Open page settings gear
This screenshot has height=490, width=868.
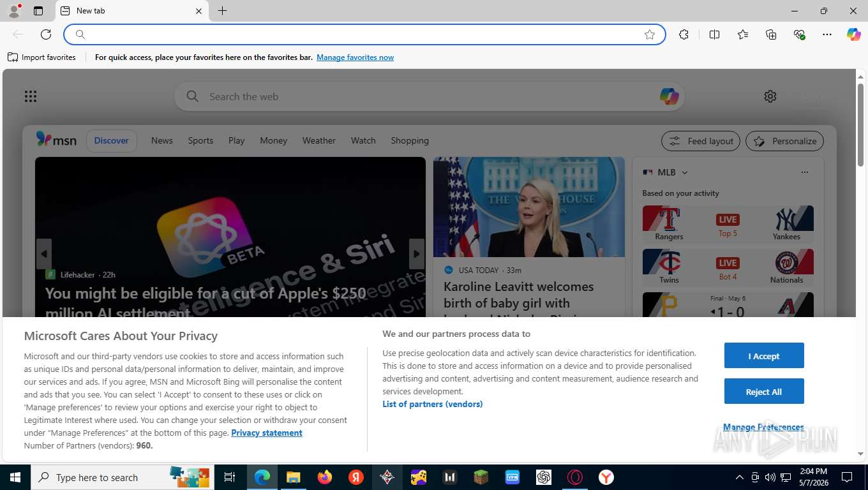[x=770, y=96]
